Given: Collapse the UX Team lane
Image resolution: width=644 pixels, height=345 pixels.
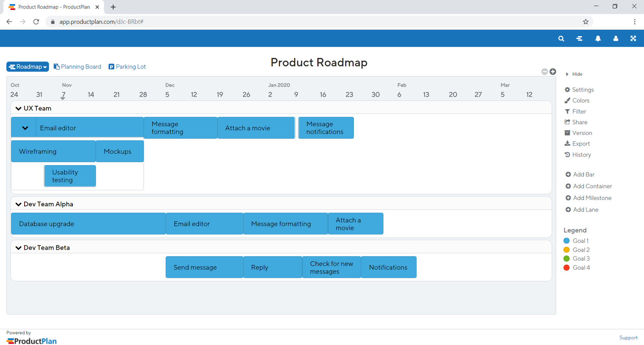Looking at the screenshot, I should 19,109.
